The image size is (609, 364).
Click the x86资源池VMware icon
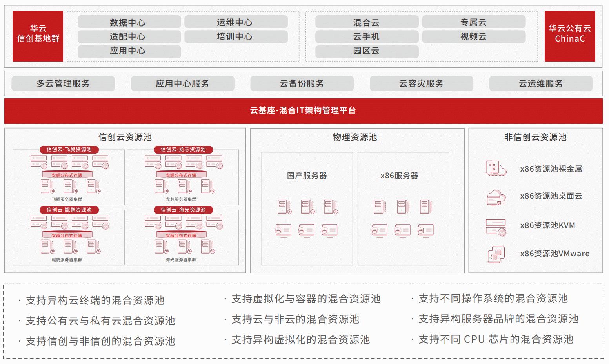click(x=496, y=254)
